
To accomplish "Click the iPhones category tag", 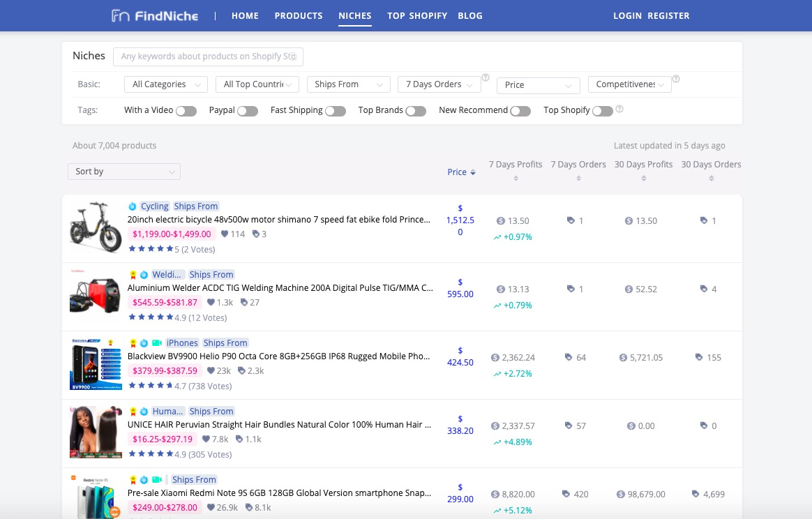I will pyautogui.click(x=182, y=343).
